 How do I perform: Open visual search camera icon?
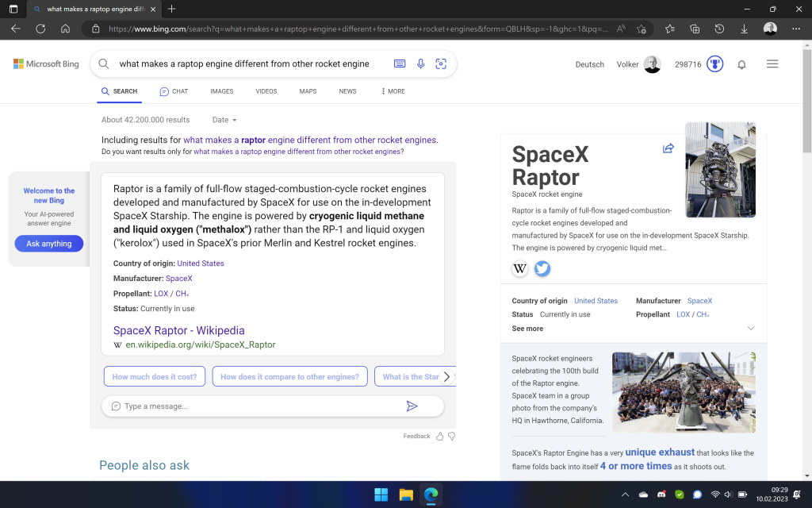(x=441, y=63)
